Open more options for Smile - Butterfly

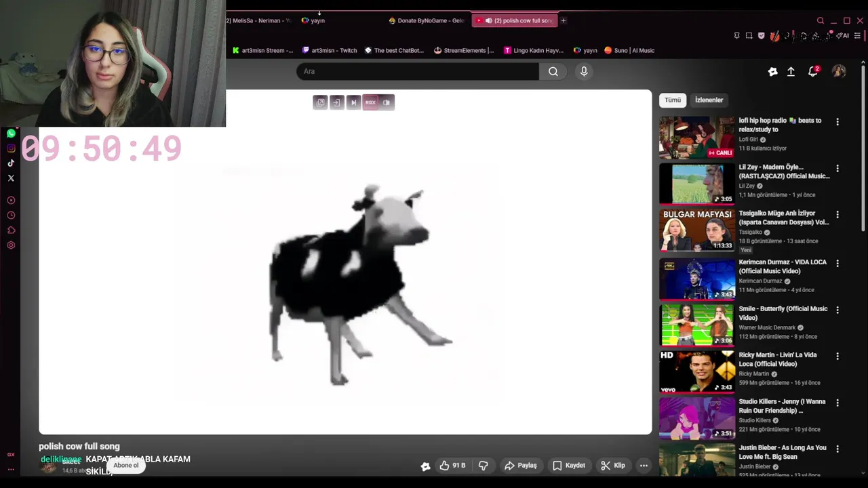point(837,310)
